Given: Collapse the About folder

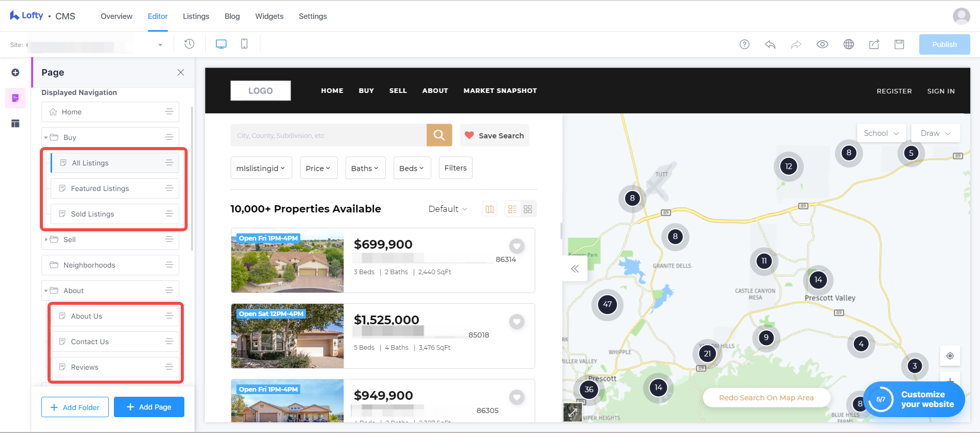Looking at the screenshot, I should 46,291.
